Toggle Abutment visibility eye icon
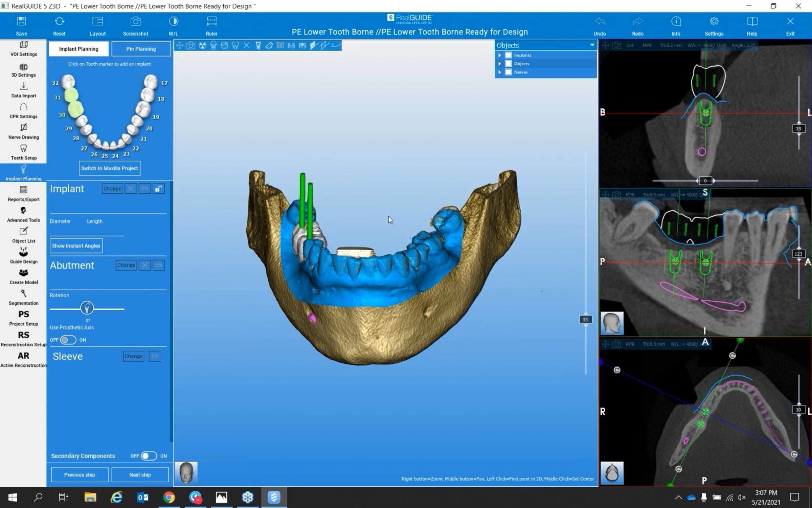This screenshot has height=508, width=812. (159, 265)
